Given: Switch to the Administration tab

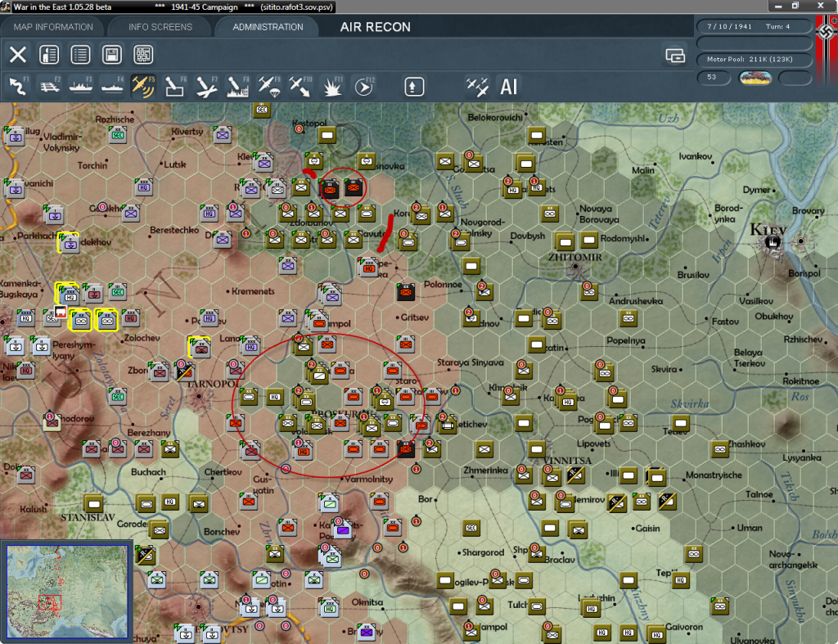Looking at the screenshot, I should [268, 27].
